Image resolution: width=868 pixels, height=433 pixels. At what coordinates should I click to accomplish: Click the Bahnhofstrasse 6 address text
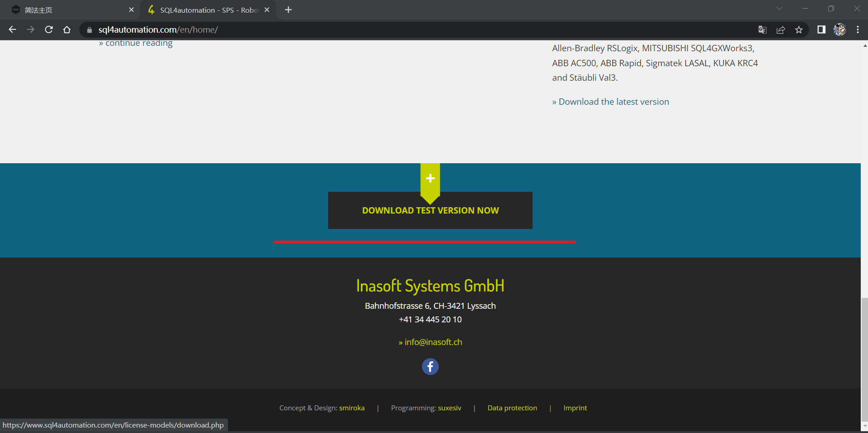click(x=430, y=306)
